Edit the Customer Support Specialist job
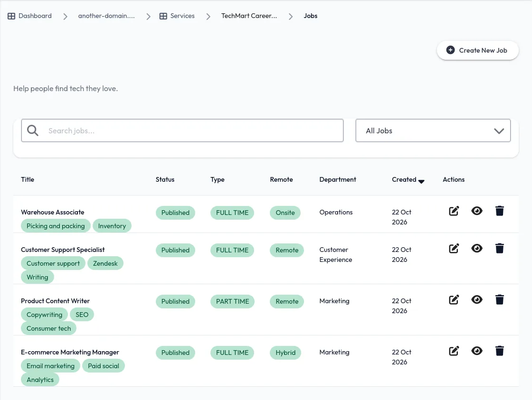Viewport: 532px width, 400px height. click(x=454, y=249)
